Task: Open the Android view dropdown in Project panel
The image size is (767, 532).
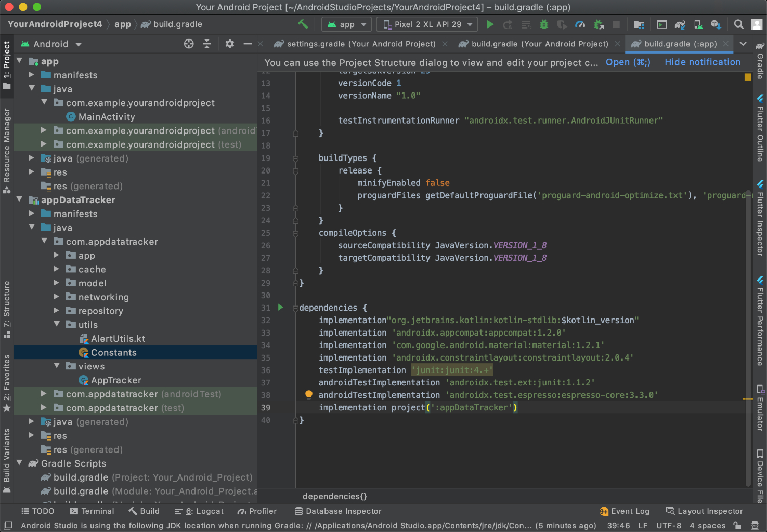Action: [x=51, y=44]
